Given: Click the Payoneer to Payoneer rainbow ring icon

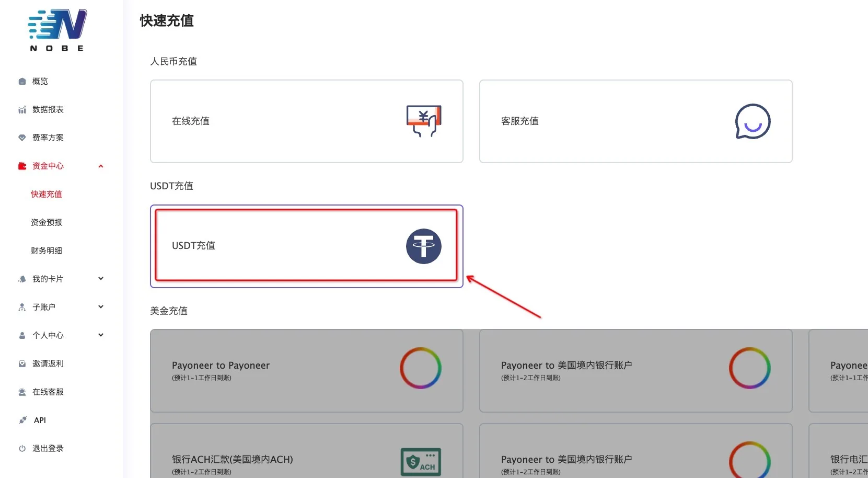Looking at the screenshot, I should tap(421, 368).
